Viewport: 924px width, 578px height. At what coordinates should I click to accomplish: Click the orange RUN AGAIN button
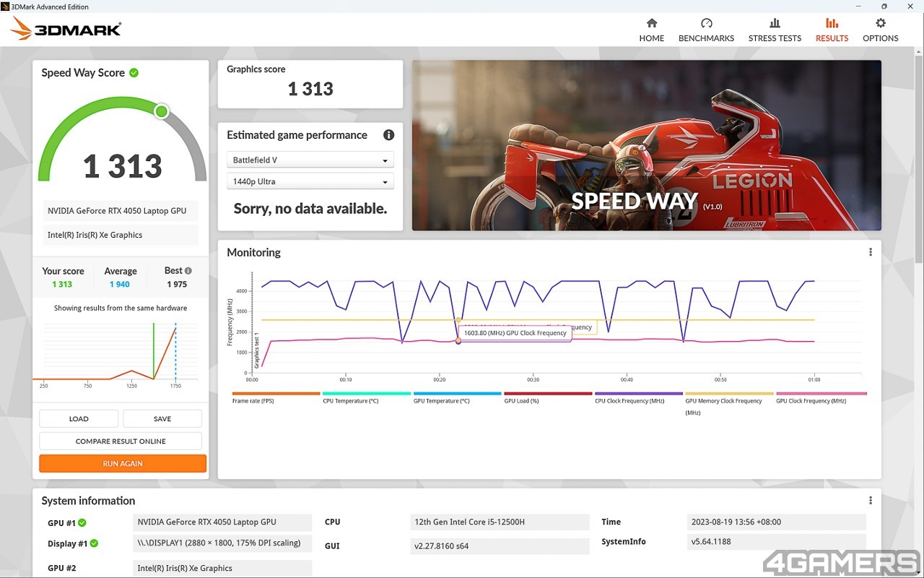point(123,463)
